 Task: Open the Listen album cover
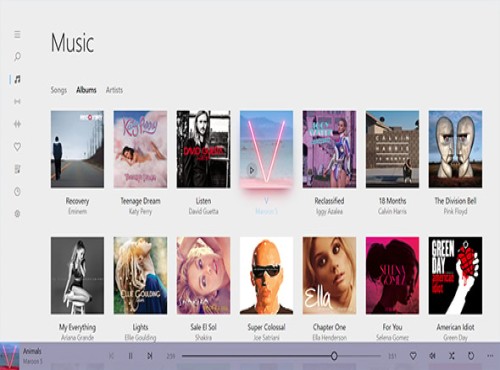203,149
